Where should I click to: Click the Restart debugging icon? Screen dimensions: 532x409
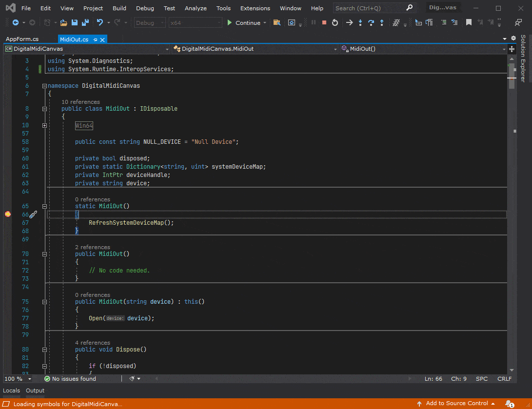pyautogui.click(x=335, y=23)
